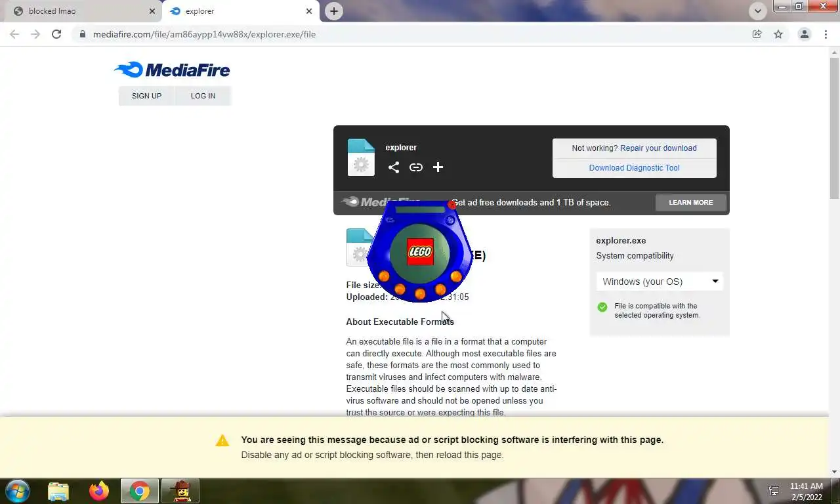Click Chrome forward arrow
Screen dimensions: 840x504
pyautogui.click(x=35, y=34)
